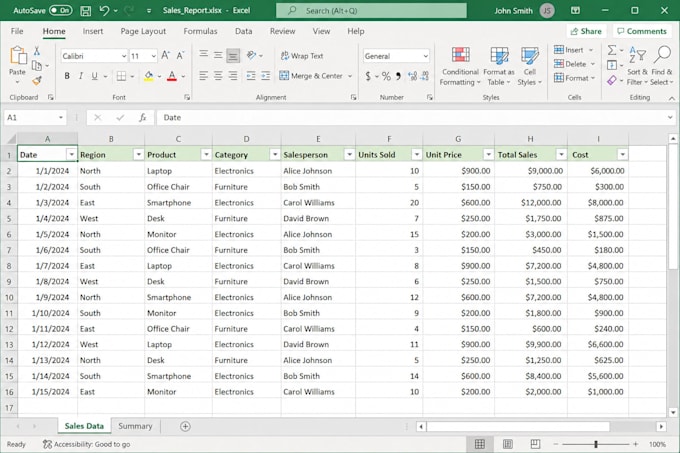Switch to the Data tab
Image resolution: width=680 pixels, height=453 pixels.
243,31
